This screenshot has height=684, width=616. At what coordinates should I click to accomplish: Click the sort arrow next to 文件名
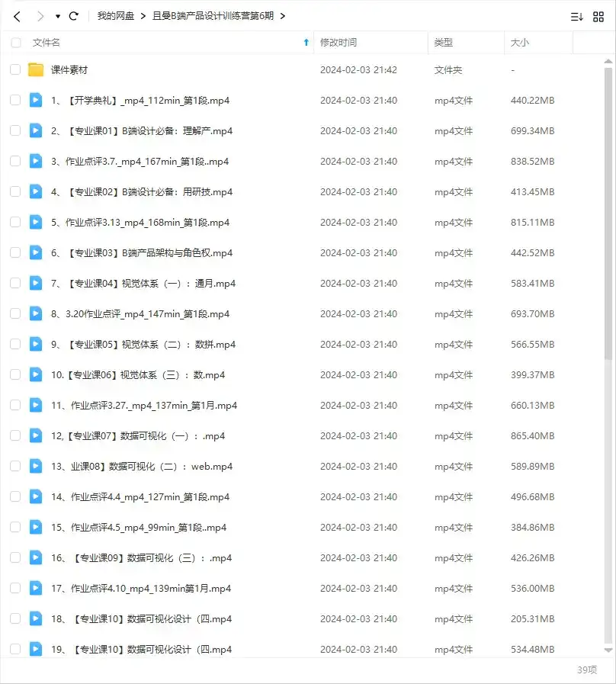[x=308, y=43]
